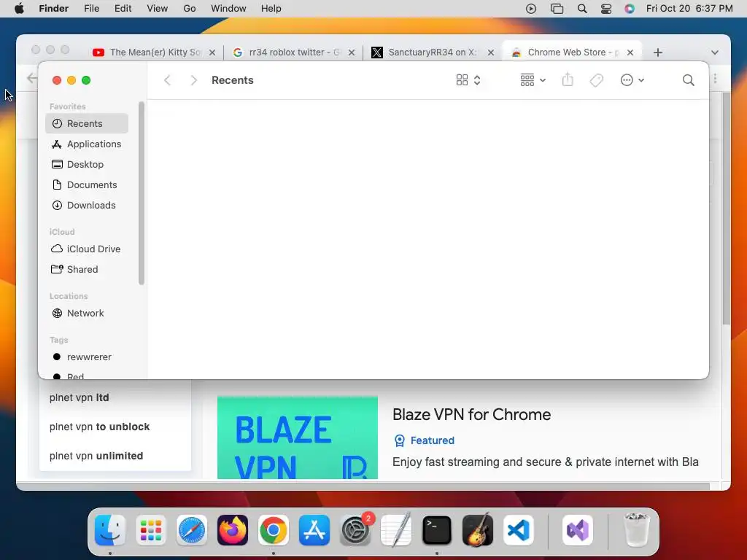Image resolution: width=747 pixels, height=560 pixels.
Task: Open System Settings from the Dock
Action: click(x=355, y=530)
